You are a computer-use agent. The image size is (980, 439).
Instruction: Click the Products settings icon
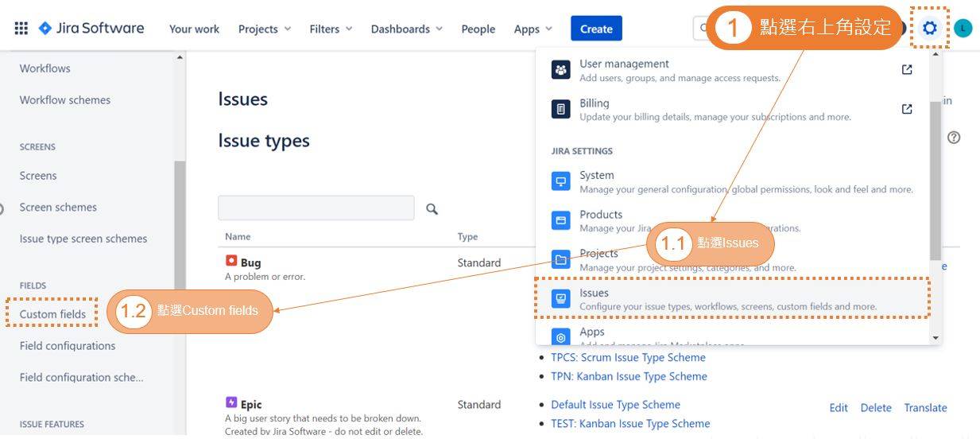click(561, 220)
